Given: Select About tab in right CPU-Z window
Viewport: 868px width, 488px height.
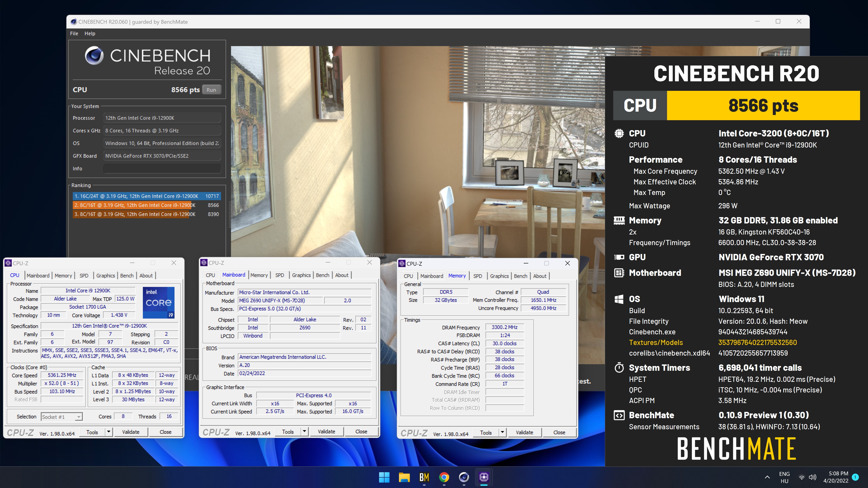Looking at the screenshot, I should [540, 276].
